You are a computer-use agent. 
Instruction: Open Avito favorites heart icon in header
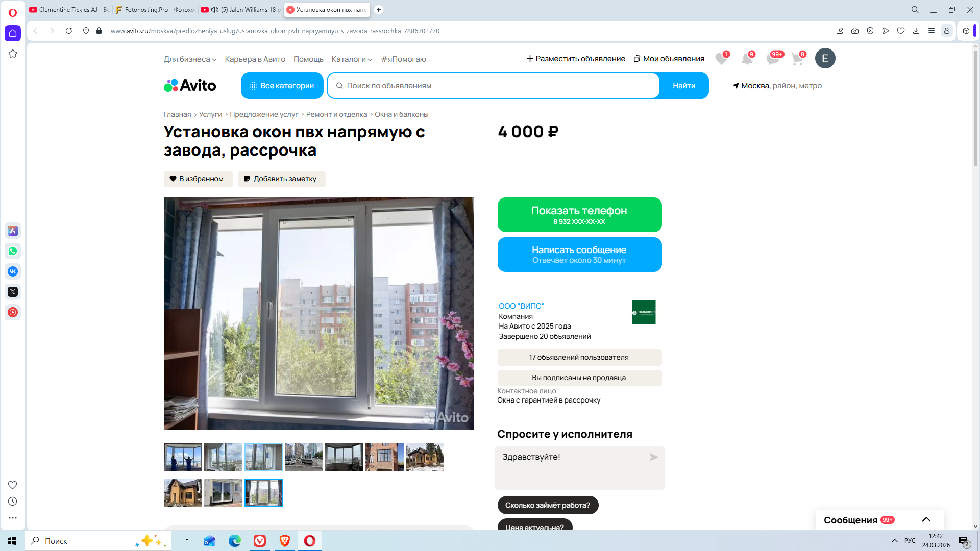click(x=721, y=59)
